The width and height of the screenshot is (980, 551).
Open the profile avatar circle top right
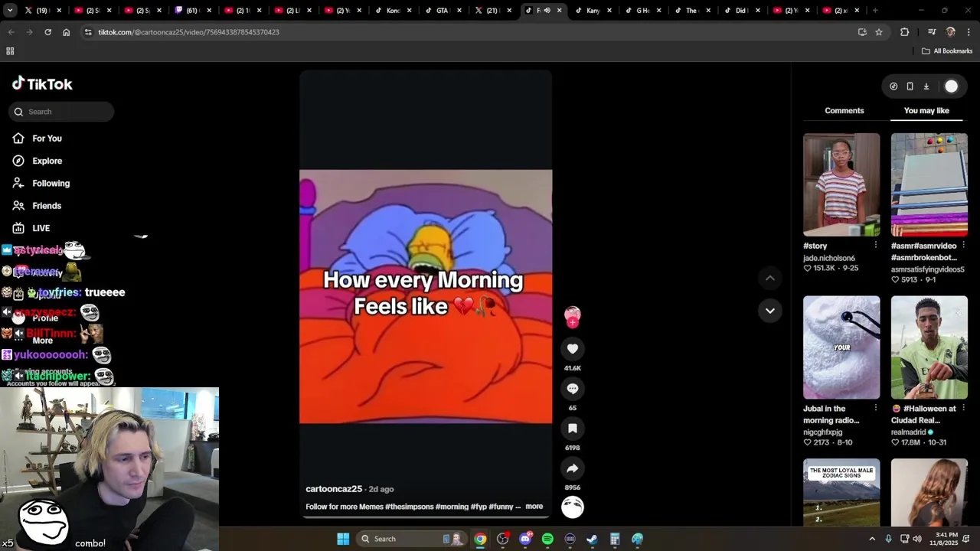[951, 86]
